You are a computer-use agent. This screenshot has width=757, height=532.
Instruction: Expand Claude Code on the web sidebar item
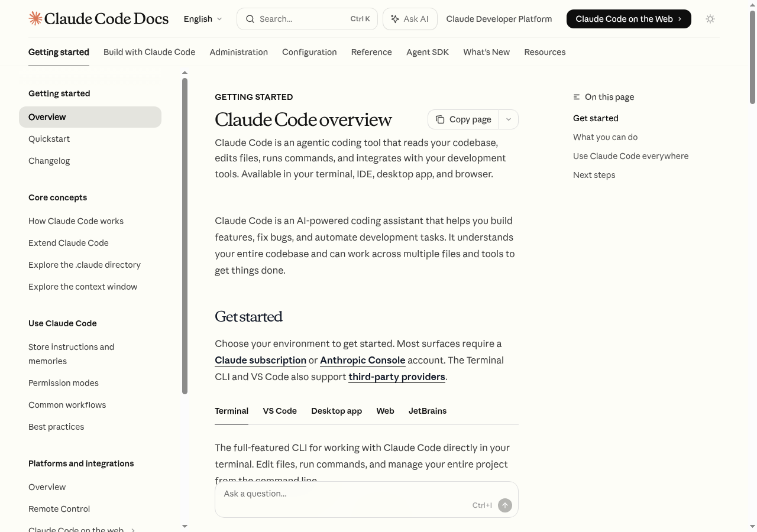click(133, 530)
